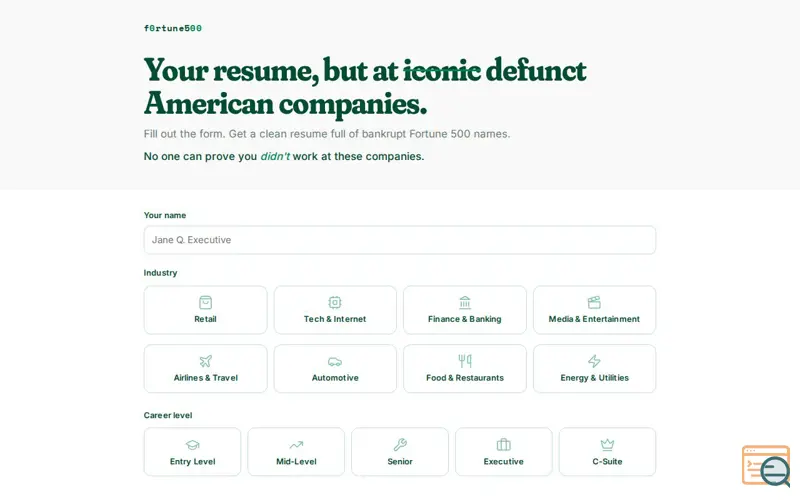Viewport: 800px width, 500px height.
Task: Click the briefcase icon for Executive
Action: pos(504,445)
